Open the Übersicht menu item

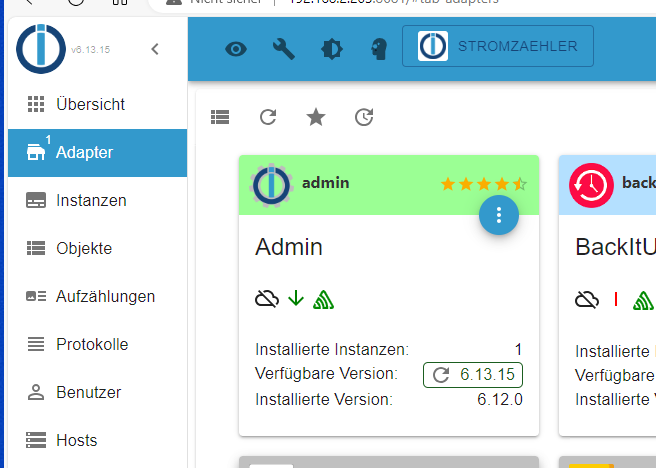click(x=97, y=104)
